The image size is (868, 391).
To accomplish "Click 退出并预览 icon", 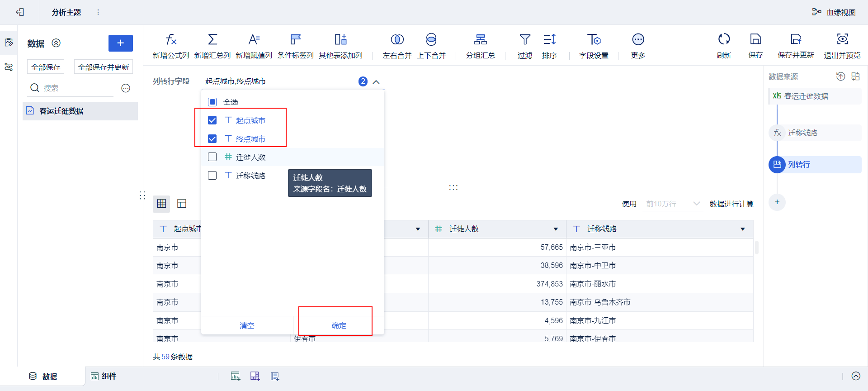I will point(842,39).
